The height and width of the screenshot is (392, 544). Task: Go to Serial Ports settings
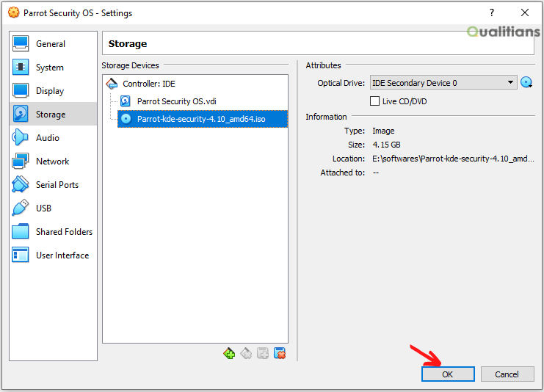[53, 184]
